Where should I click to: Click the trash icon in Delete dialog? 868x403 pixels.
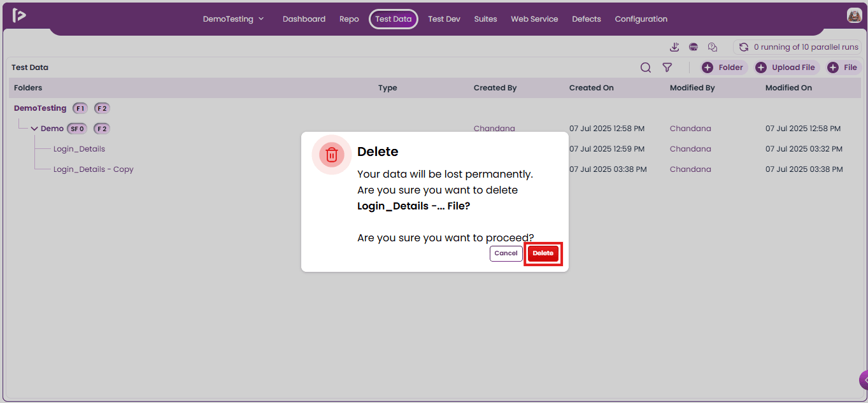click(332, 155)
